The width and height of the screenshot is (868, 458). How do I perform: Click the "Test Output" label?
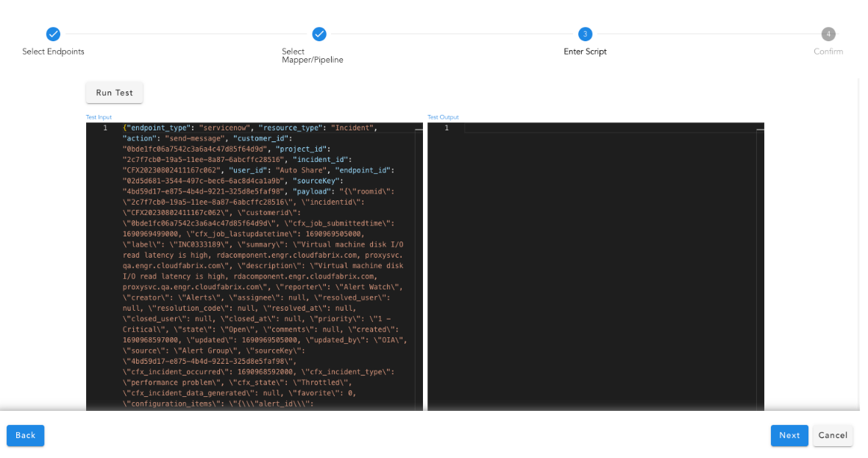[443, 117]
